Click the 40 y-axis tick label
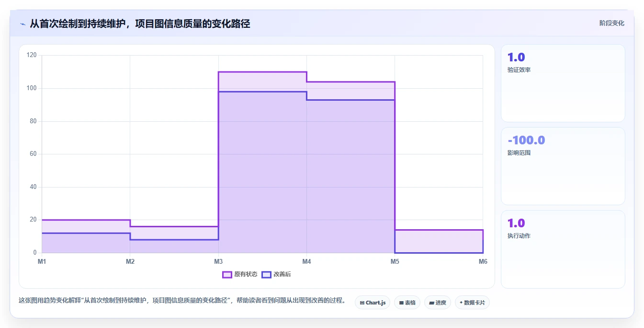This screenshot has height=328, width=644. click(33, 187)
